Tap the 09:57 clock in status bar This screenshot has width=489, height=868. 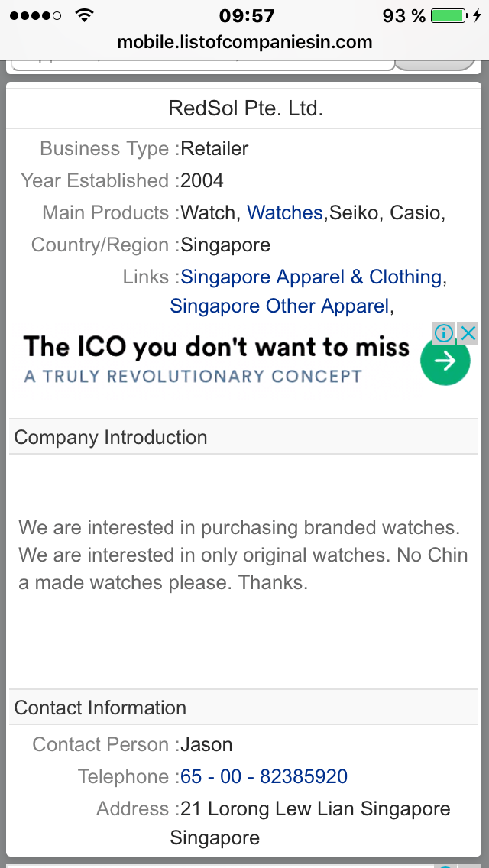[244, 15]
